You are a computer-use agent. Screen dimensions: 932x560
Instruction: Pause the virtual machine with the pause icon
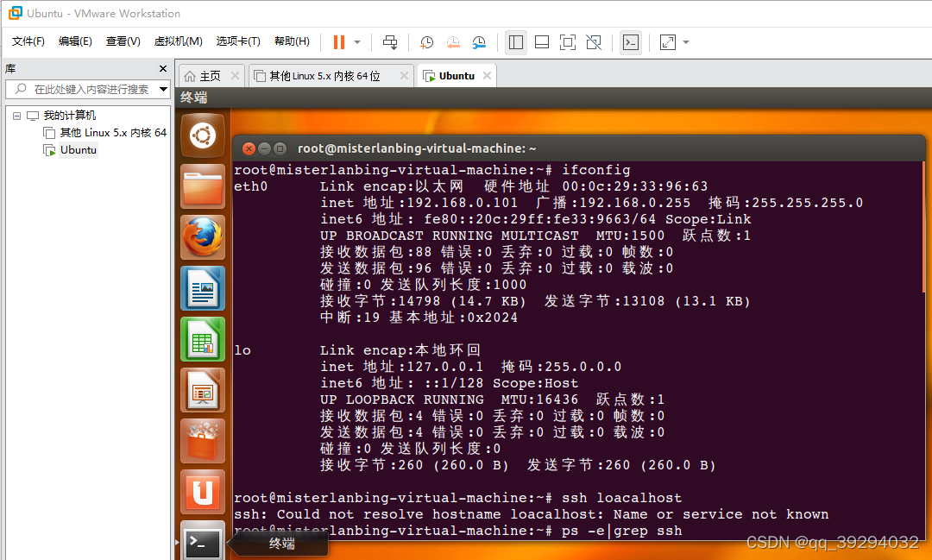339,42
